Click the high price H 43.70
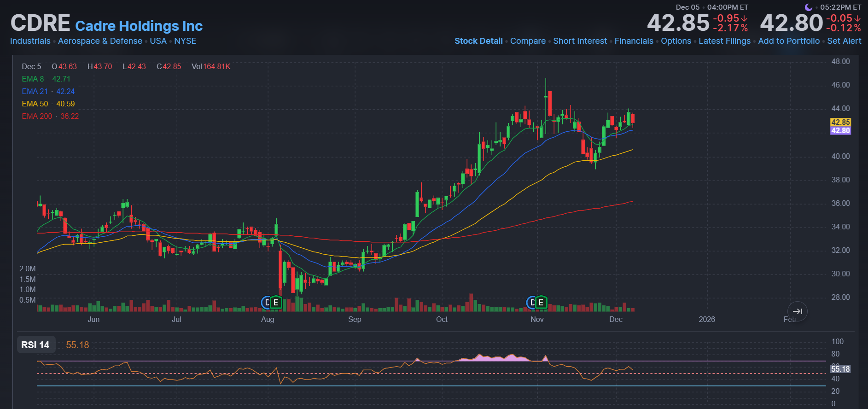 click(99, 66)
